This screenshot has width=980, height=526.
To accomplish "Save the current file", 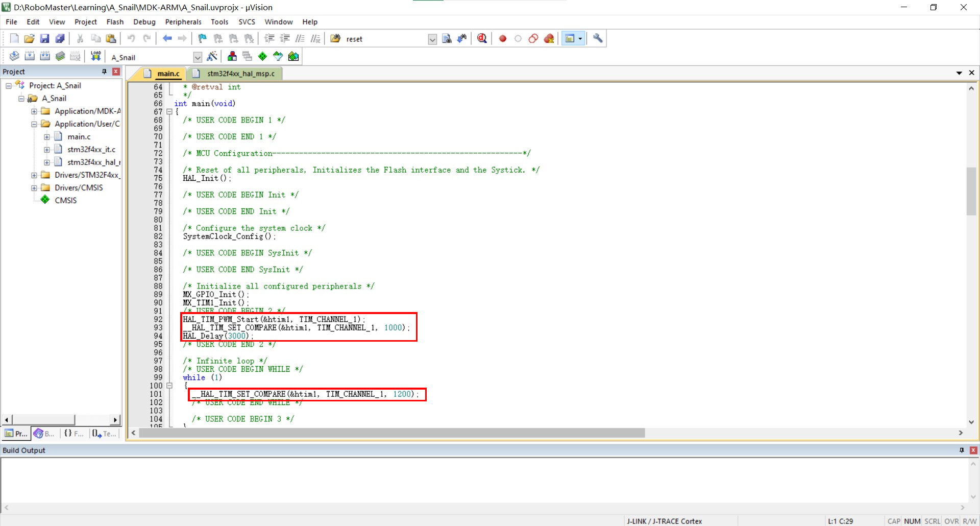I will 44,38.
